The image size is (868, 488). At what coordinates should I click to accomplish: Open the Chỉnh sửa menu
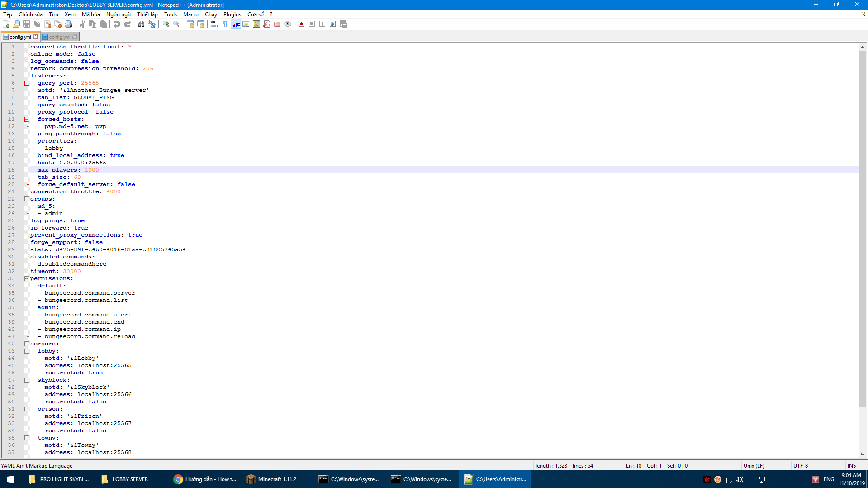30,14
